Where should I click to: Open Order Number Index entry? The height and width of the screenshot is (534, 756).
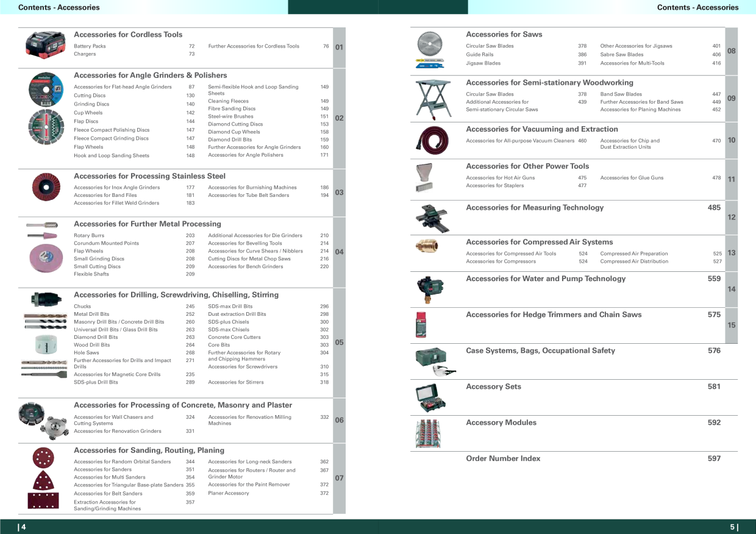[503, 458]
